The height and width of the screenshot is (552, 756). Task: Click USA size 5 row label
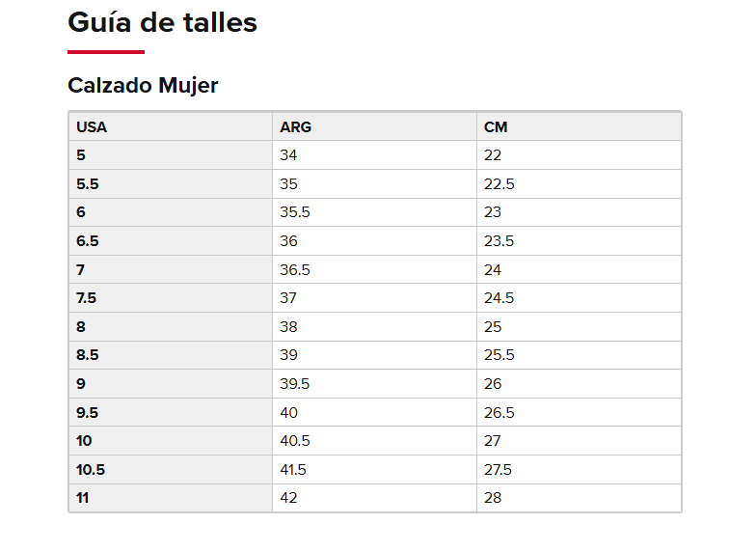(171, 155)
